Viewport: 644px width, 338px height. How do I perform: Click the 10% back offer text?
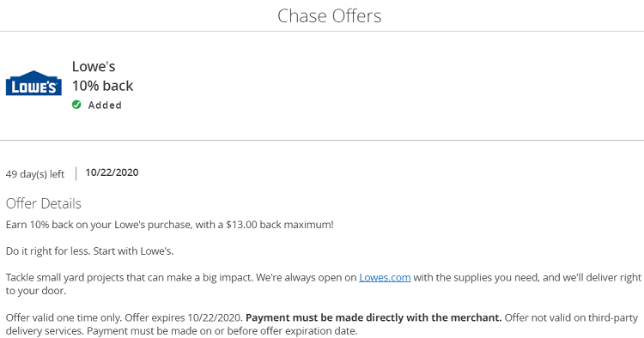point(103,86)
